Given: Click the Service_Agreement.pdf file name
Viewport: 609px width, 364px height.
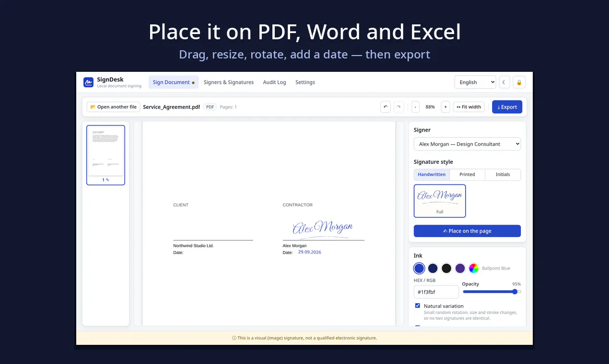Looking at the screenshot, I should click(171, 107).
